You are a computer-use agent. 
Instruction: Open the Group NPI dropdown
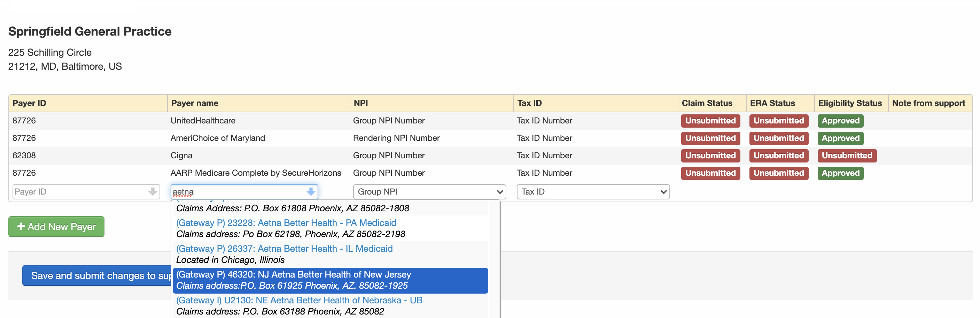point(429,191)
